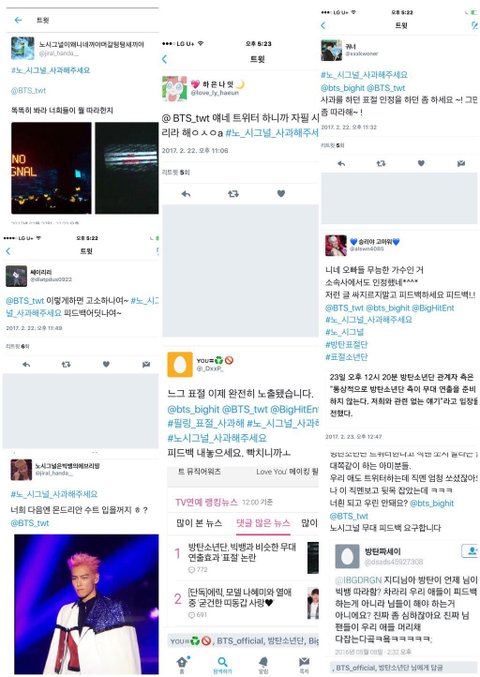This screenshot has height=677, width=480.
Task: Open pink-haired performer photo
Action: pos(86,604)
